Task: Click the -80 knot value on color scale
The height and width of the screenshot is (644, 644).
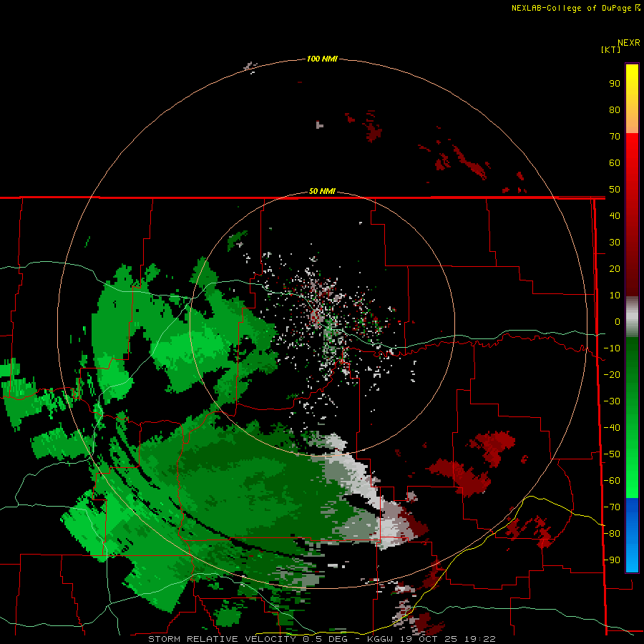Action: 612,534
